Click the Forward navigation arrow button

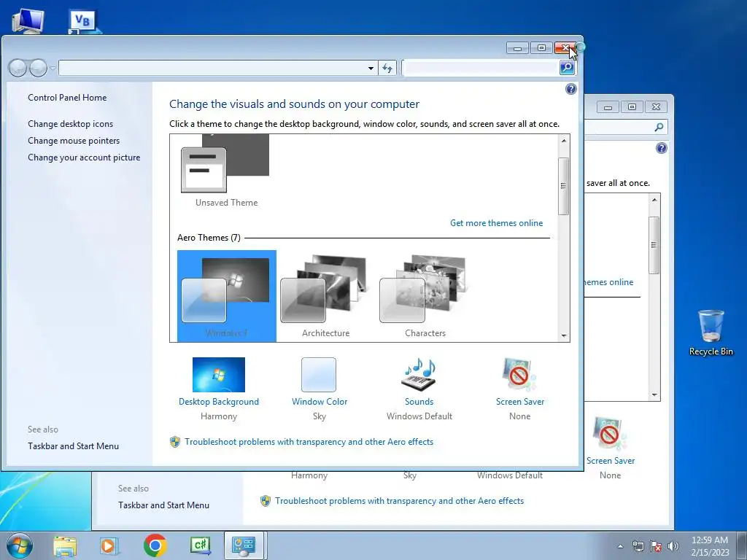38,68
